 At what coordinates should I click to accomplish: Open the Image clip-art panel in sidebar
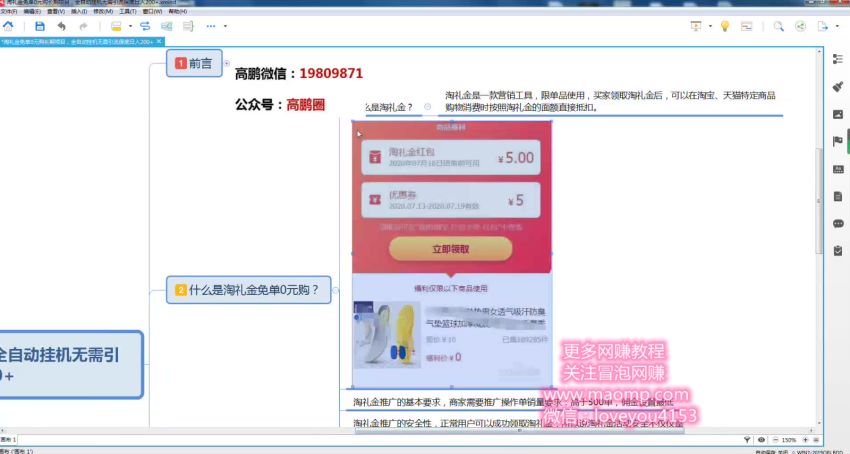[x=838, y=114]
